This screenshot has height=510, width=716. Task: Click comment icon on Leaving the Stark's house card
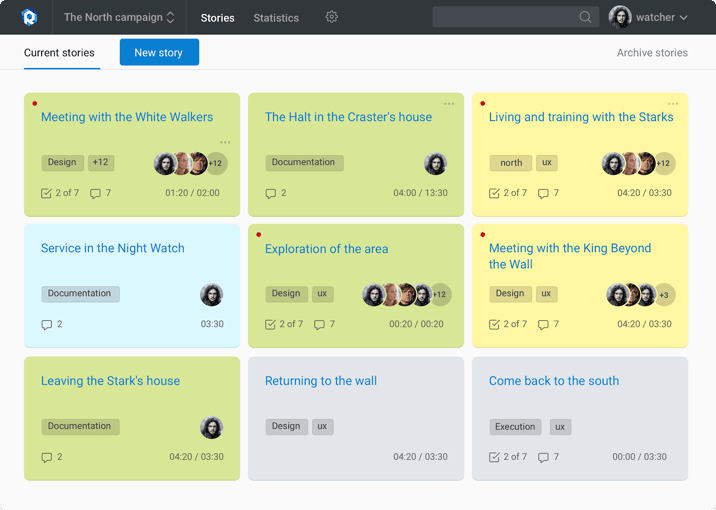(x=47, y=457)
